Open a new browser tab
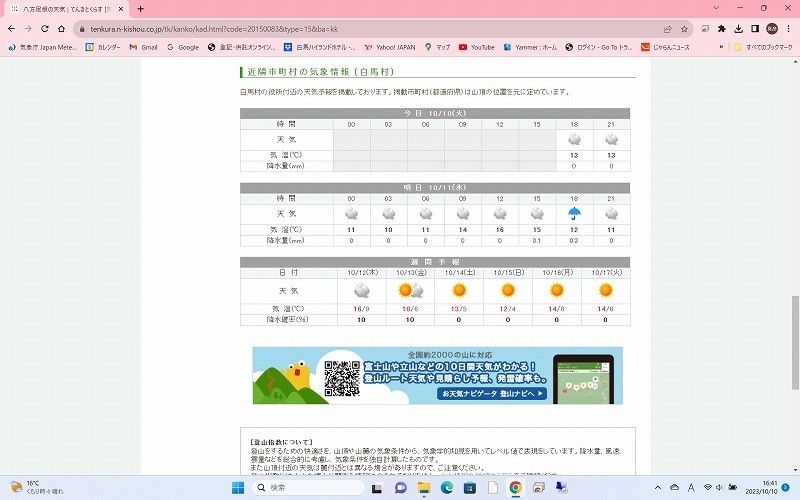Viewport: 800px width, 500px height. (140, 8)
